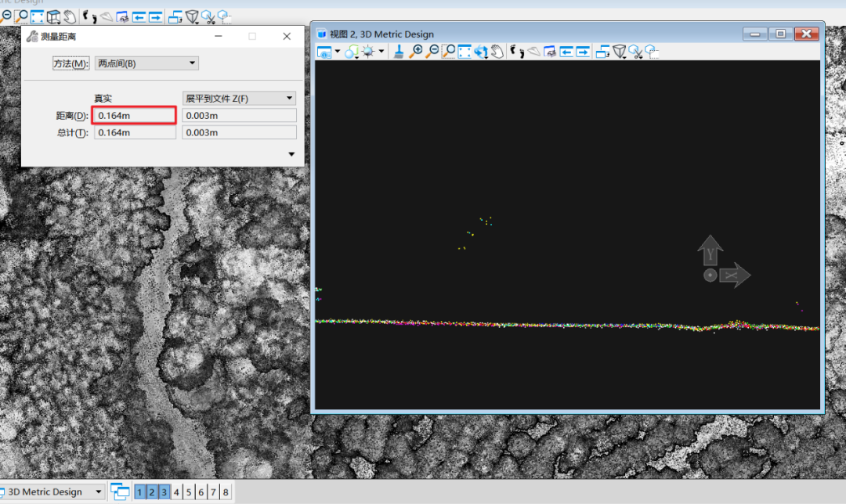This screenshot has height=504, width=846.
Task: Click Navigate View icon in View 2 toolbar
Action: (550, 52)
